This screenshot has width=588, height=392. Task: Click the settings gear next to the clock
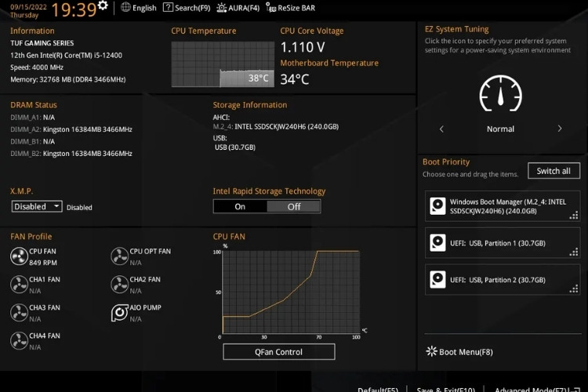coord(103,6)
